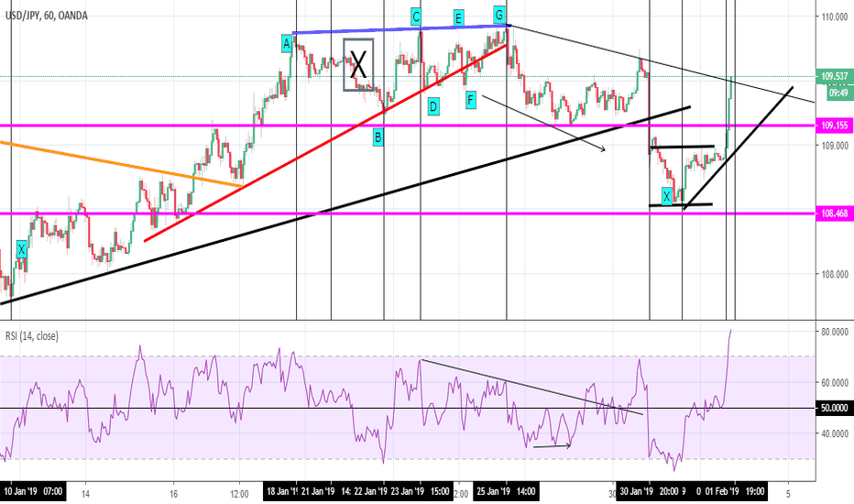Viewport: 854px width, 504px height.
Task: Click the cyan X marker at the 30 Jan low
Action: (x=666, y=196)
